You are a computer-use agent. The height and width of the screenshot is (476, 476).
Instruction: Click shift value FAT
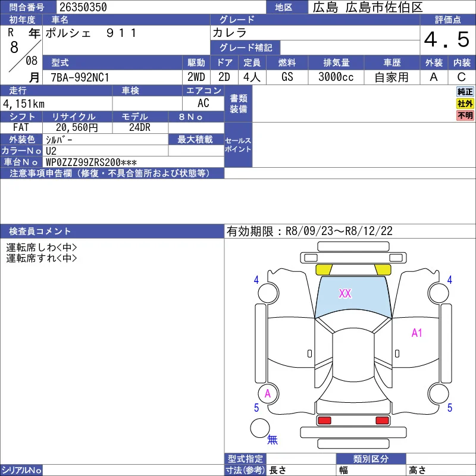(21, 127)
